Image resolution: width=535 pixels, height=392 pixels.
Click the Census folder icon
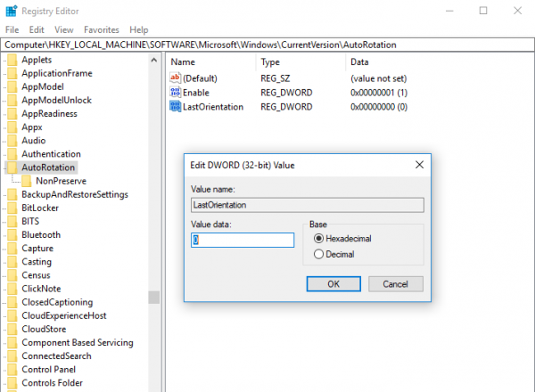12,275
